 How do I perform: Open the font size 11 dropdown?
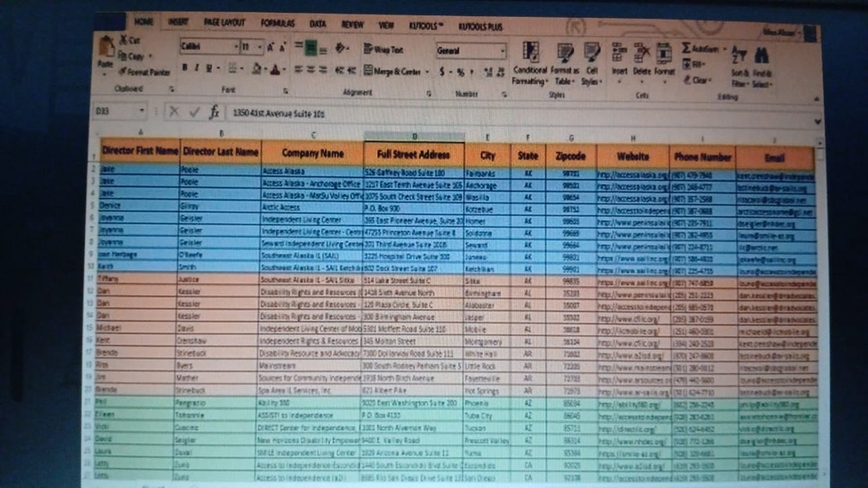[x=259, y=47]
